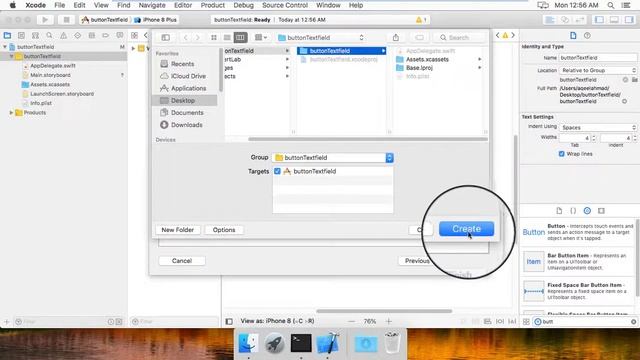Image resolution: width=640 pixels, height=360 pixels.
Task: Open the Options button in dialog
Action: [224, 230]
